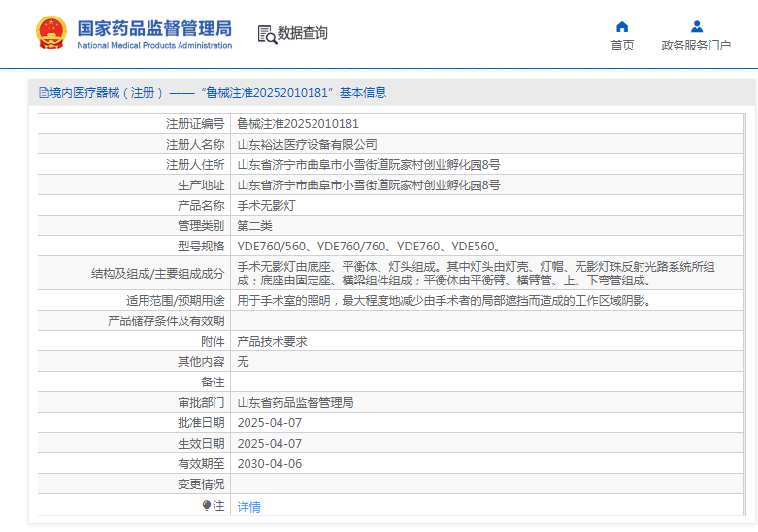The height and width of the screenshot is (532, 758).
Task: Click the intended use description text
Action: (x=445, y=301)
